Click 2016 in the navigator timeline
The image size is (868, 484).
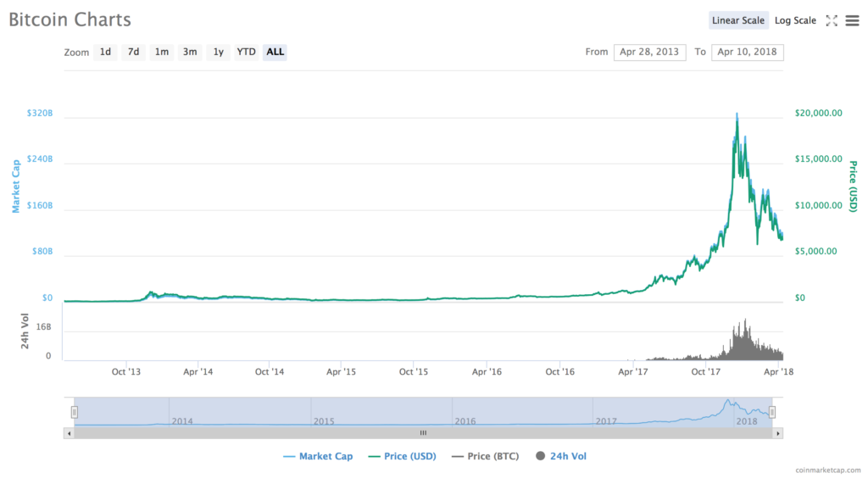465,421
